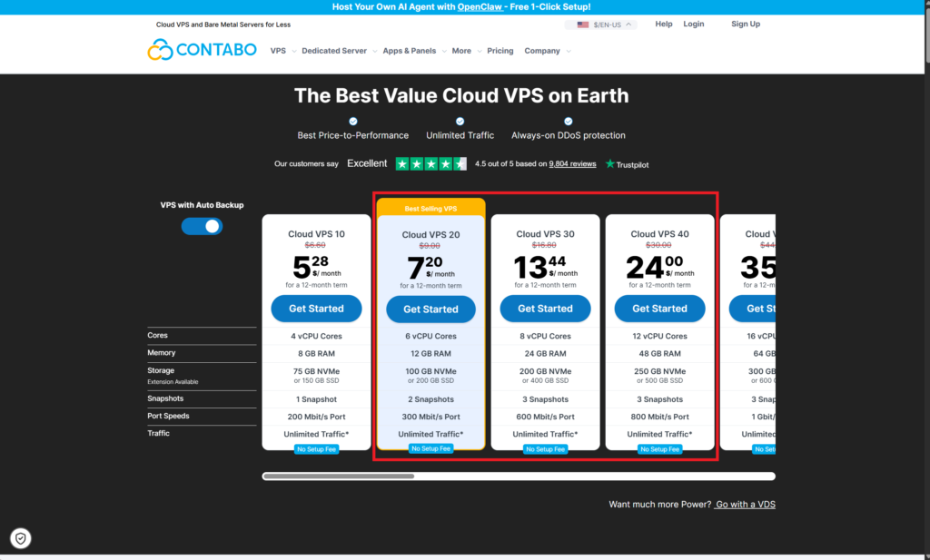
Task: Click the 12 GB RAM value
Action: (430, 353)
